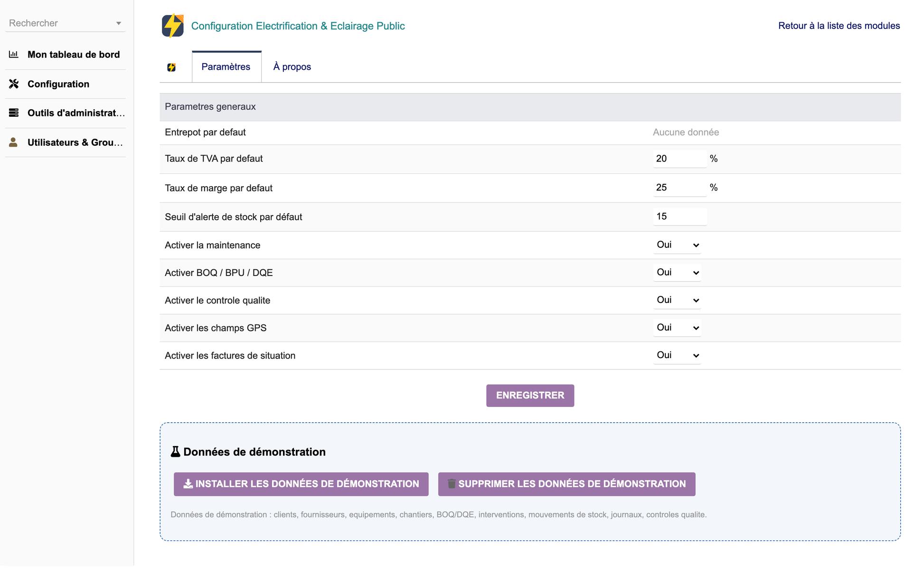
Task: Click the lightning bolt module logo
Action: pyautogui.click(x=173, y=26)
